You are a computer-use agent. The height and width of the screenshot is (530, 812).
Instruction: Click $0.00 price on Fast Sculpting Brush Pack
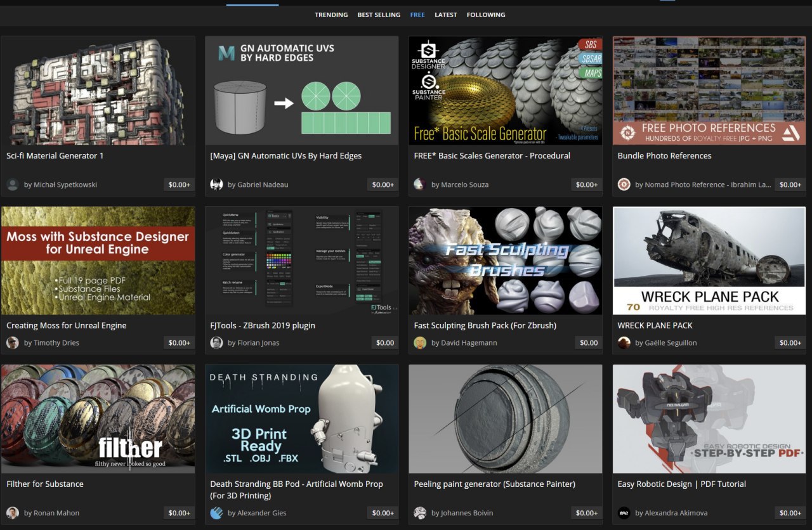coord(589,342)
